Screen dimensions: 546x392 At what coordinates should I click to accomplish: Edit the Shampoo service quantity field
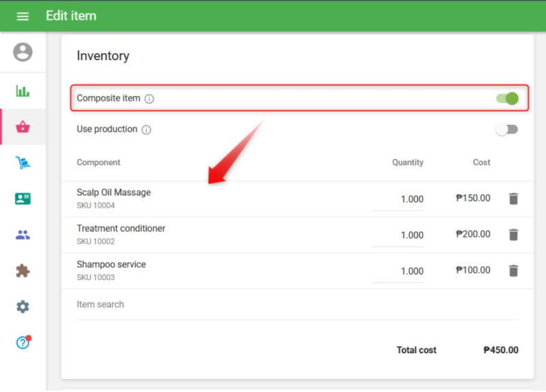[x=399, y=271]
